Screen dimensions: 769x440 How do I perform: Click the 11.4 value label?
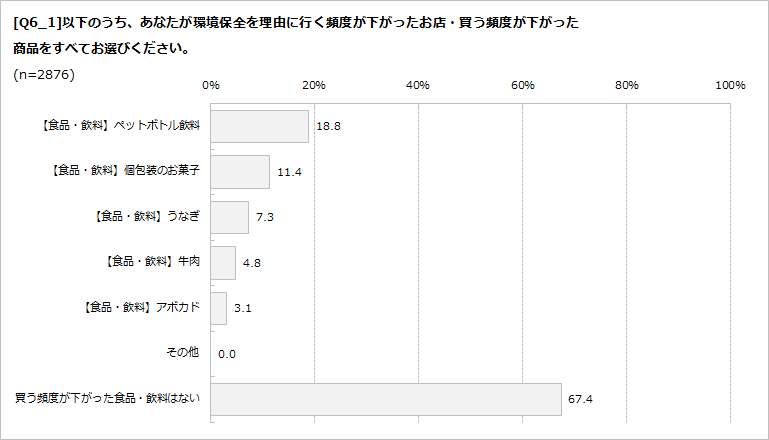pyautogui.click(x=289, y=172)
